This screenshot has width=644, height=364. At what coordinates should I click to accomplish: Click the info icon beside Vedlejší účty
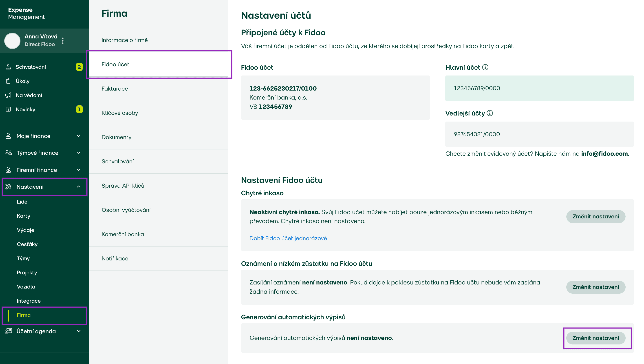pyautogui.click(x=490, y=113)
